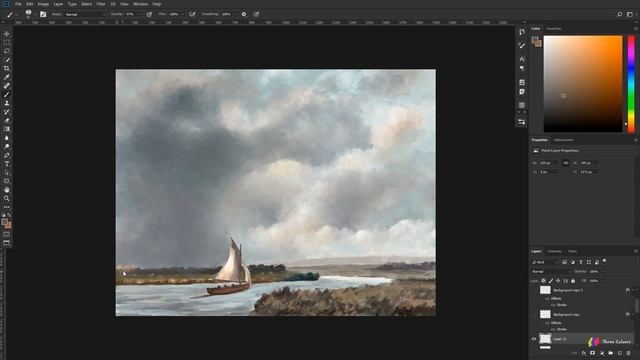Open the brush blending Mode dropdown
This screenshot has width=640, height=360.
point(85,14)
